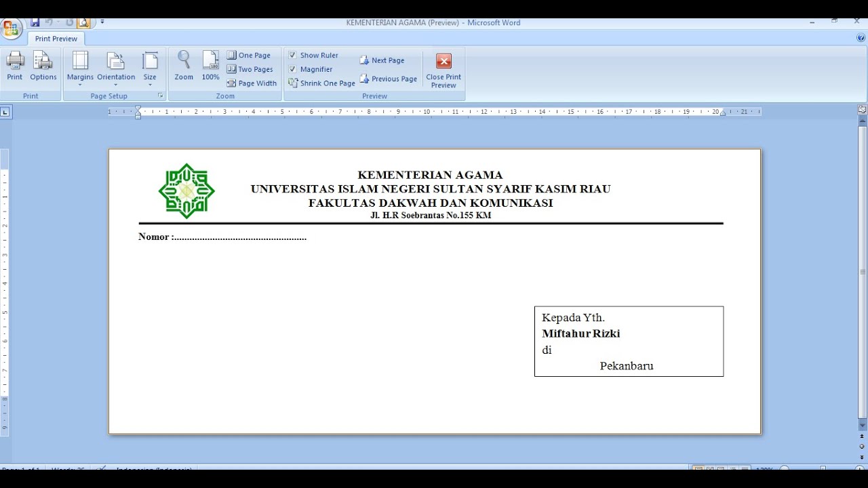Click the Print Preview icon in quick access toolbar
Viewport: 868px width, 488px height.
(83, 22)
